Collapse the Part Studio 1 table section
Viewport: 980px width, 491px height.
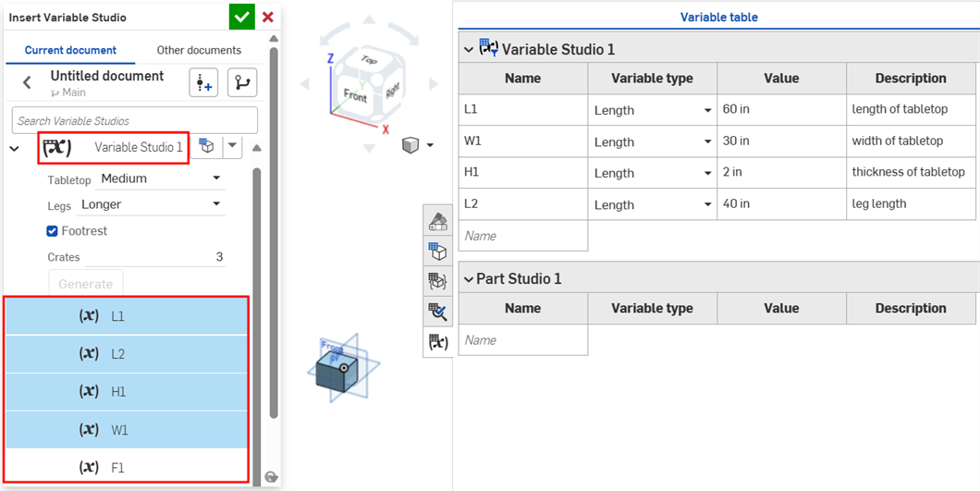point(468,278)
